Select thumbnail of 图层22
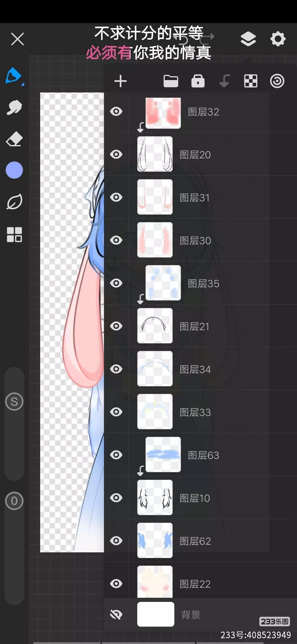 click(155, 582)
